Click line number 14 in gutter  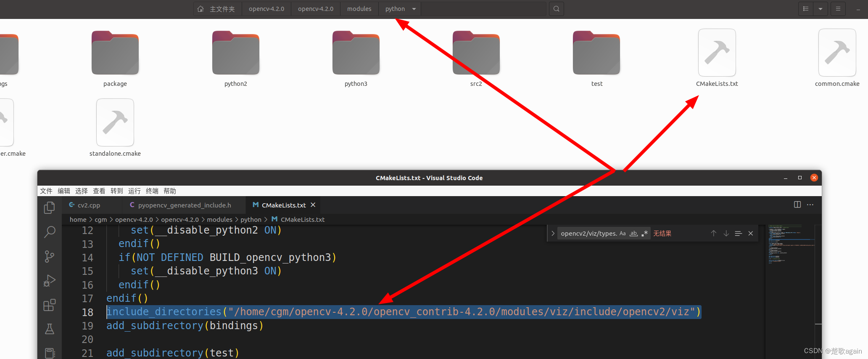tap(87, 258)
